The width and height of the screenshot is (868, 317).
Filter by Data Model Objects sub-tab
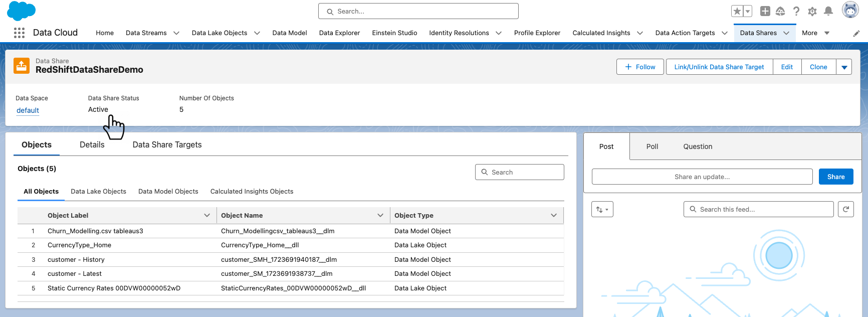pos(168,192)
